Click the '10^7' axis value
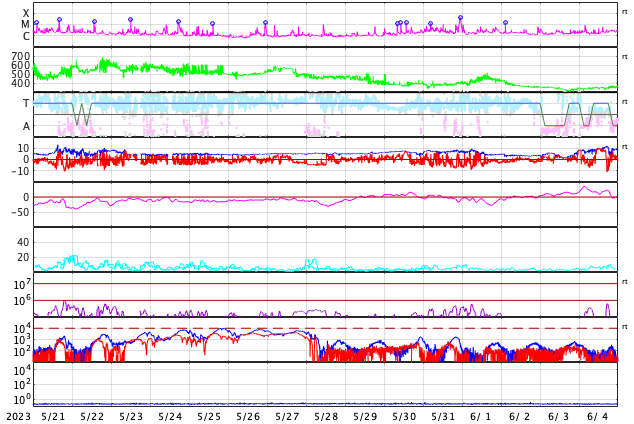This screenshot has width=634, height=424. click(21, 284)
